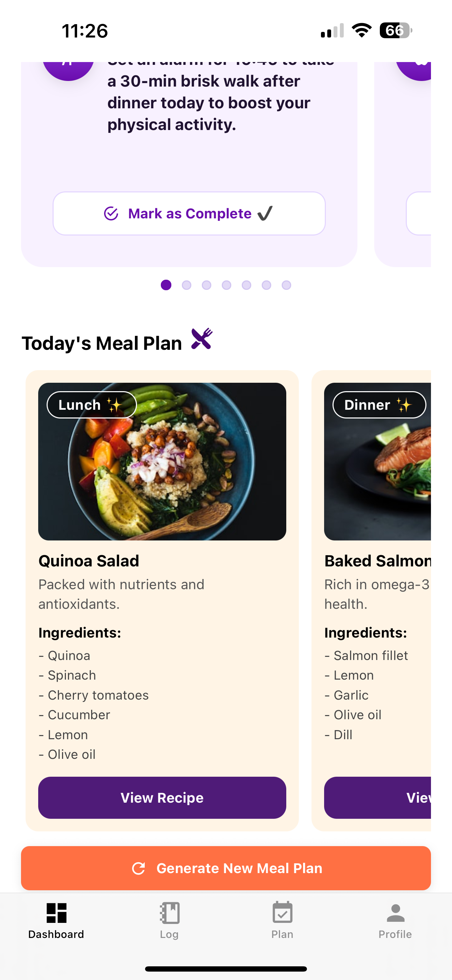Open the Plan calendar icon
452x980 pixels.
pos(282,913)
